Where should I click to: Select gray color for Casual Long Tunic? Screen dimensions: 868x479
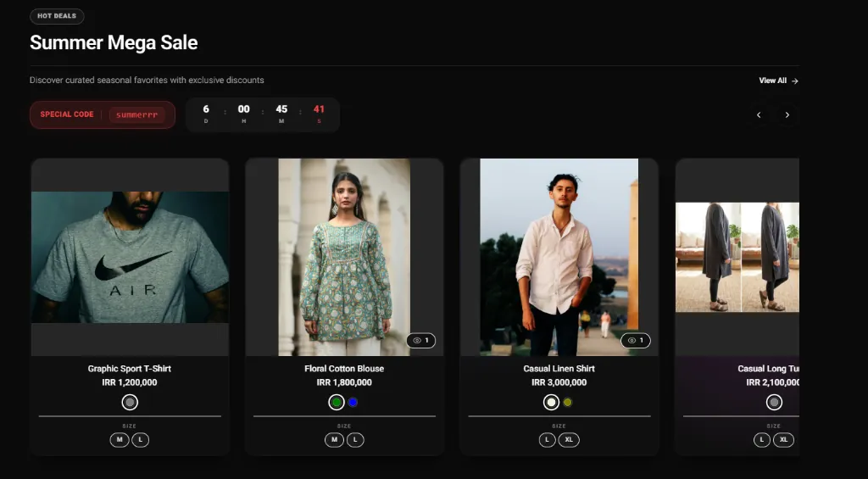pyautogui.click(x=774, y=402)
